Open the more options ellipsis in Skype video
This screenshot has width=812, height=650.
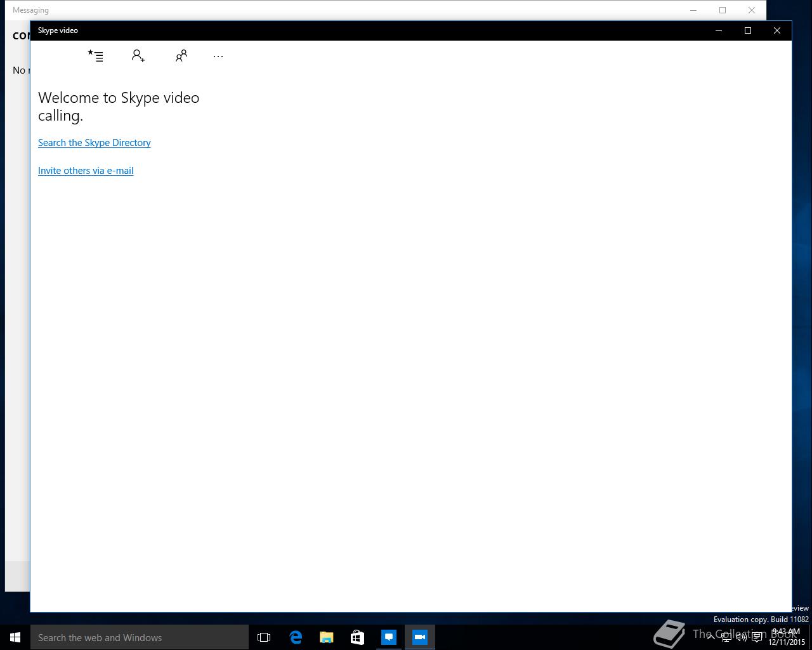pyautogui.click(x=218, y=56)
